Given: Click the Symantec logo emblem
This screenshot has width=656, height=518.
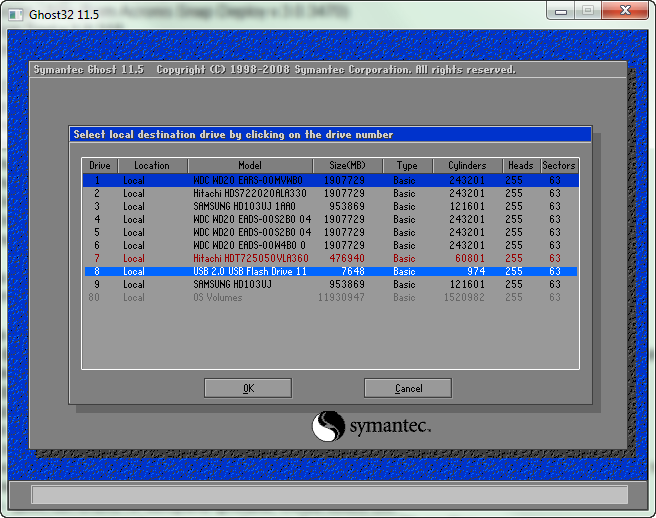Looking at the screenshot, I should point(328,427).
